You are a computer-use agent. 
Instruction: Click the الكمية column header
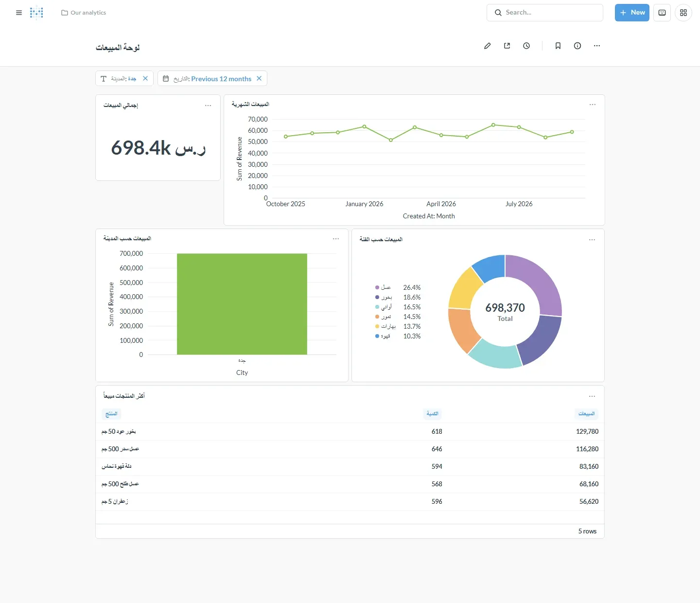click(x=433, y=414)
